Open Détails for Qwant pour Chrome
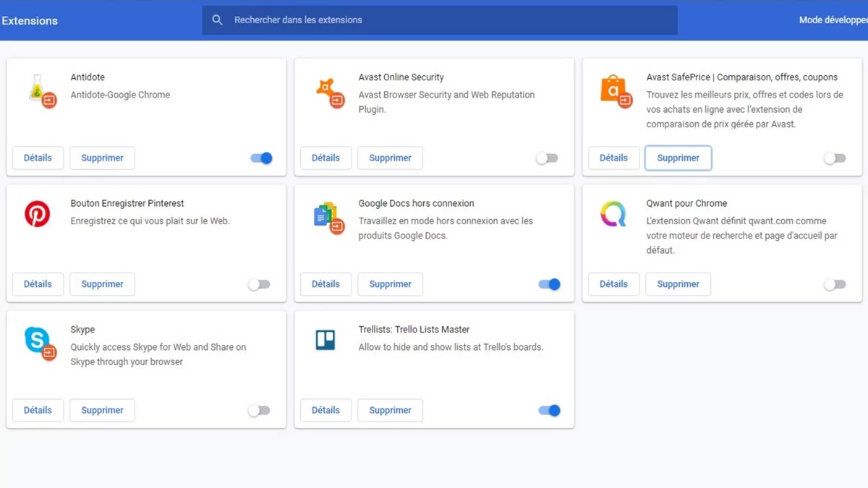The image size is (868, 488). point(613,284)
